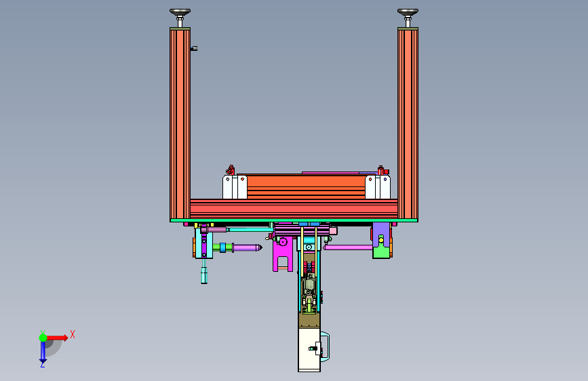Select the purple pointed rod on left
Viewport: 588px width, 381px height.
pyautogui.click(x=247, y=247)
